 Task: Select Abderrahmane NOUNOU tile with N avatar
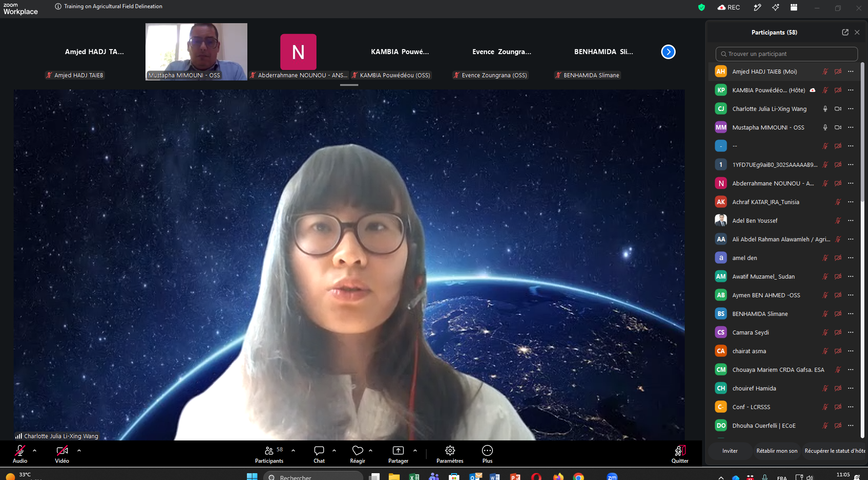coord(298,52)
